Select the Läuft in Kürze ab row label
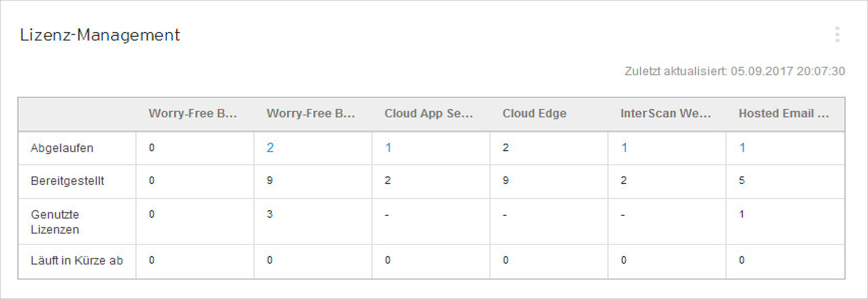This screenshot has height=299, width=868. 77,260
